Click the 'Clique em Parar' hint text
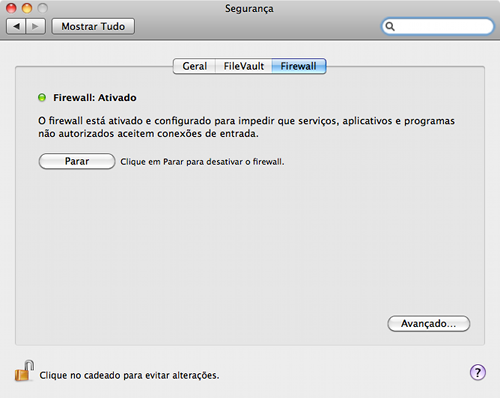Screen dimensions: 500x398 coord(202,162)
